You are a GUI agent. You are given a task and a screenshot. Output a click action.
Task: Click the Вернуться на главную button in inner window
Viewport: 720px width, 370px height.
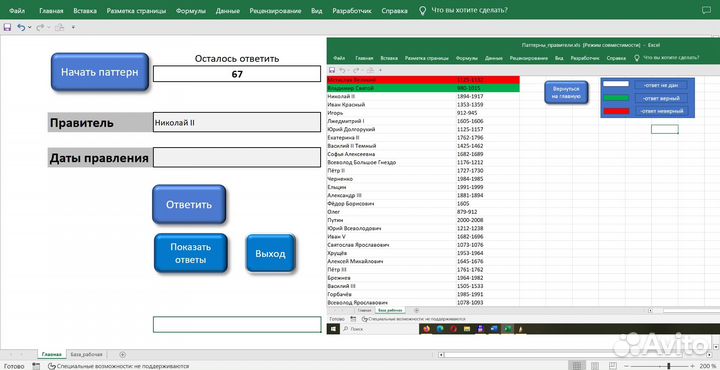pyautogui.click(x=567, y=92)
